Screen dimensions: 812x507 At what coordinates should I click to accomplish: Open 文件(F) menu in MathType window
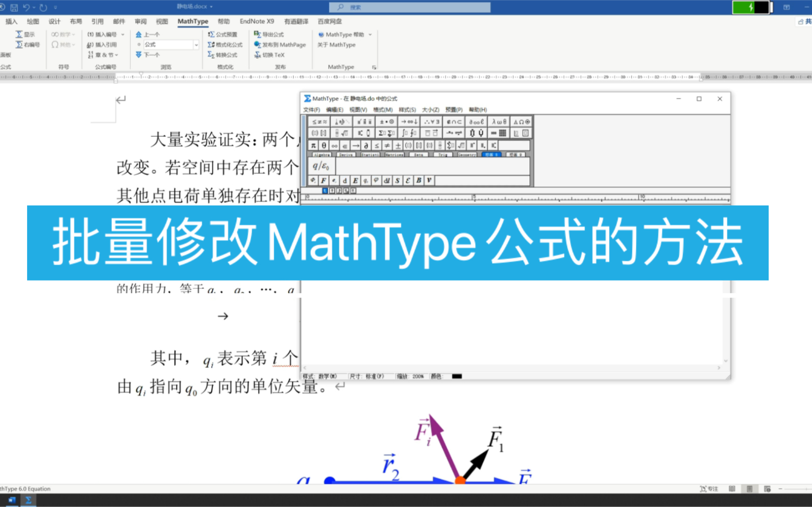[311, 110]
